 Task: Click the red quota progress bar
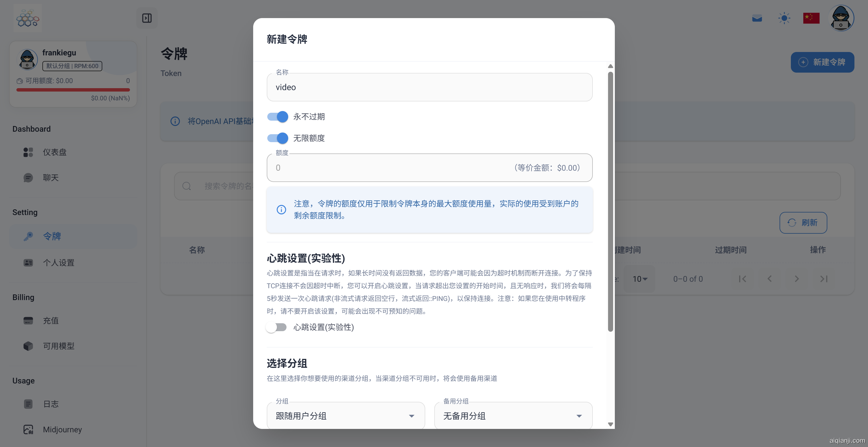pos(73,90)
